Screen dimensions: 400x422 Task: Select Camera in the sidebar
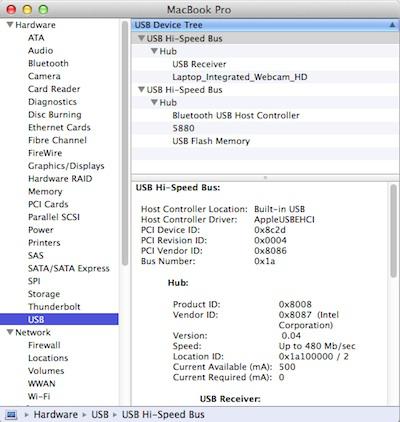coord(44,76)
